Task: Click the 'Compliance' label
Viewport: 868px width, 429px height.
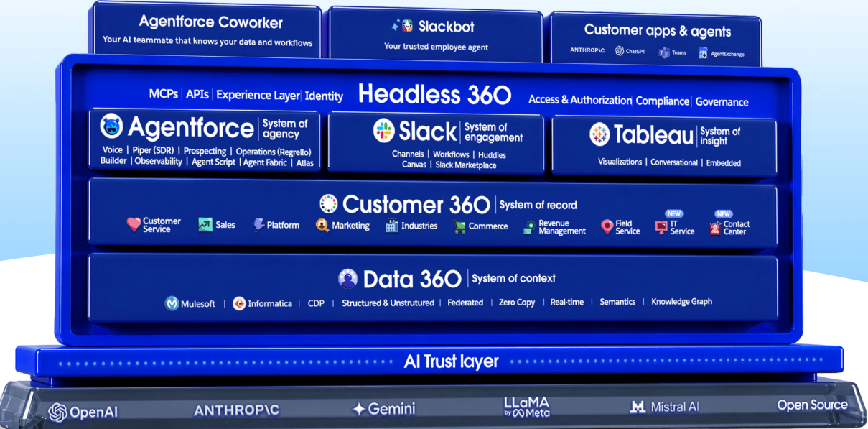Action: coord(663,101)
